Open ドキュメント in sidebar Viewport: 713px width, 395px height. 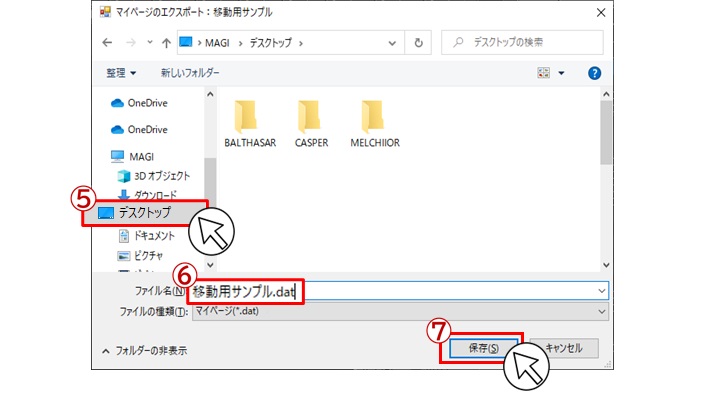(146, 235)
